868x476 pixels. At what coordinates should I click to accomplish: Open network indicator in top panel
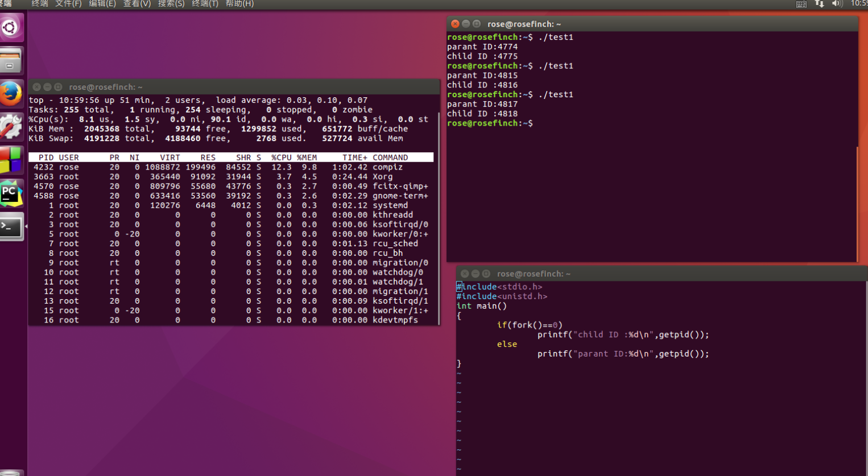pos(819,4)
